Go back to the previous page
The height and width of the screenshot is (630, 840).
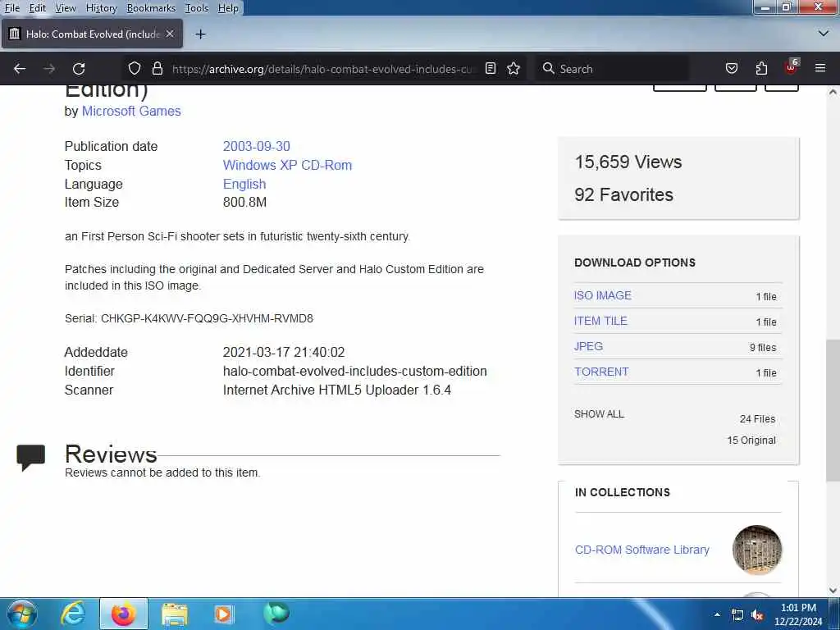pyautogui.click(x=20, y=69)
